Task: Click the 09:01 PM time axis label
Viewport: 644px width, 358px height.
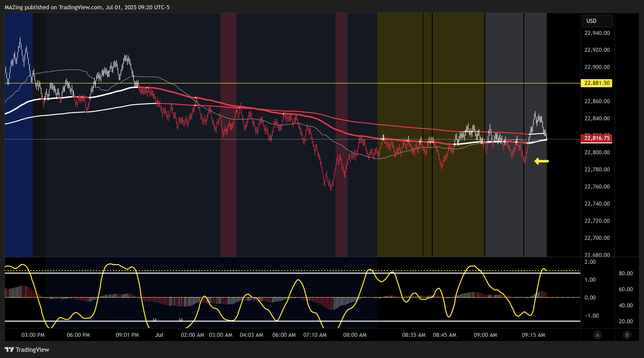Action: click(127, 335)
